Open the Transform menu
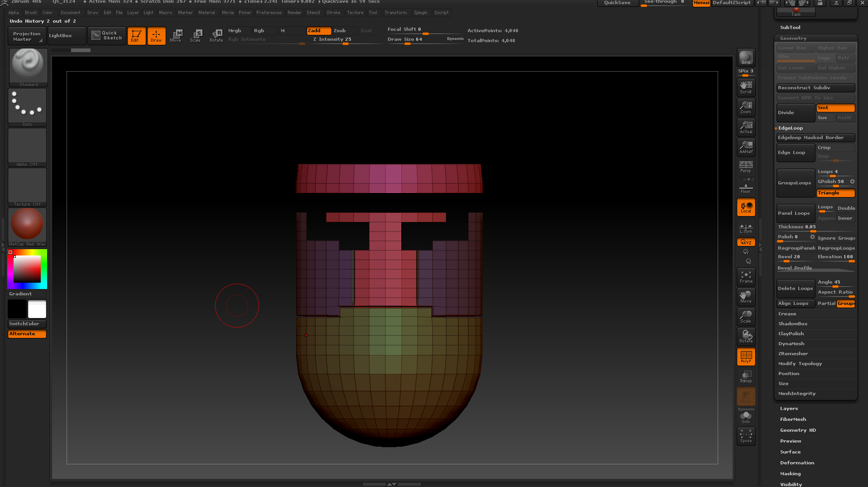Screen dimensions: 868x487 click(395, 13)
